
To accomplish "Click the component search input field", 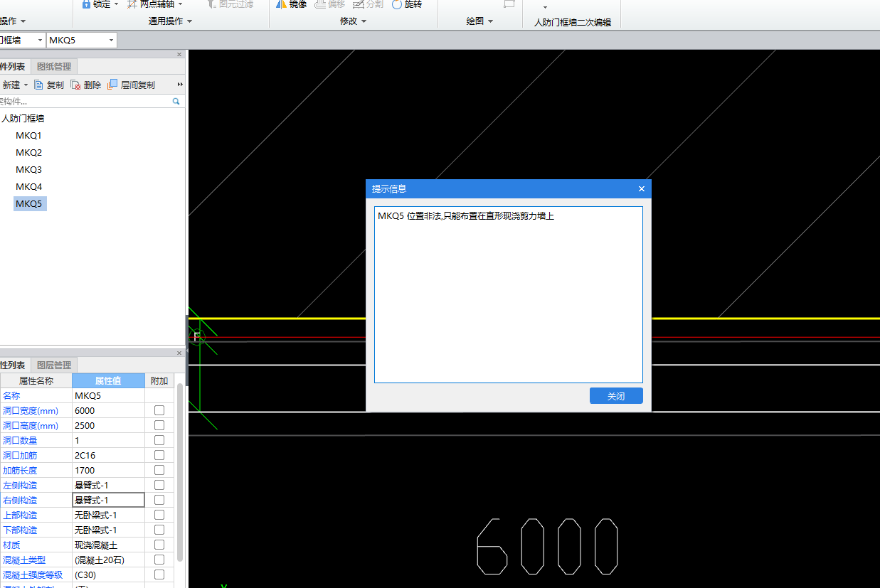I will pyautogui.click(x=85, y=102).
